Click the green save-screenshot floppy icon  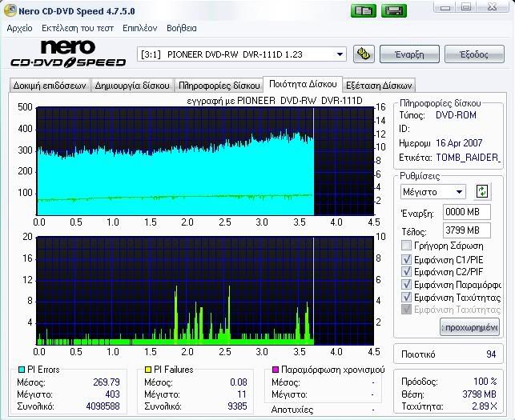point(393,10)
